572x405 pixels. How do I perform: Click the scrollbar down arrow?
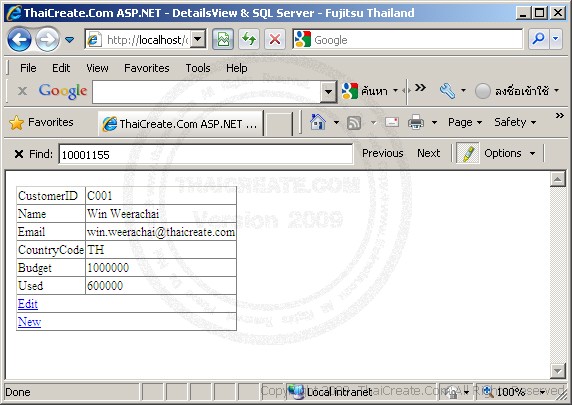tap(558, 371)
